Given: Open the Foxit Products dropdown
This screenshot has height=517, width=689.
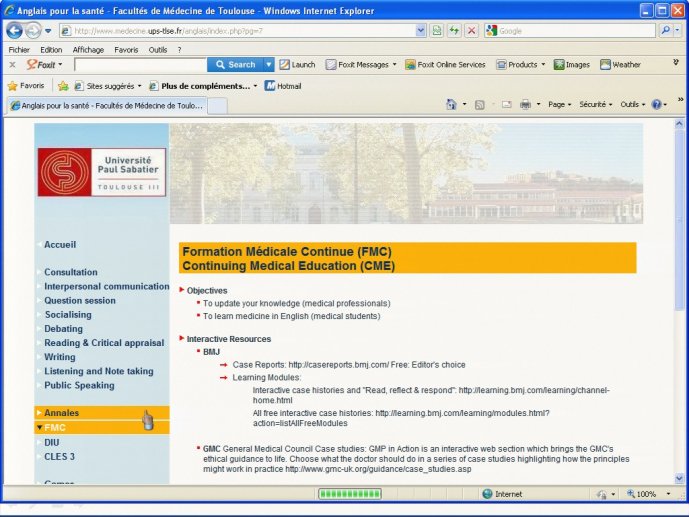Looking at the screenshot, I should click(x=521, y=65).
